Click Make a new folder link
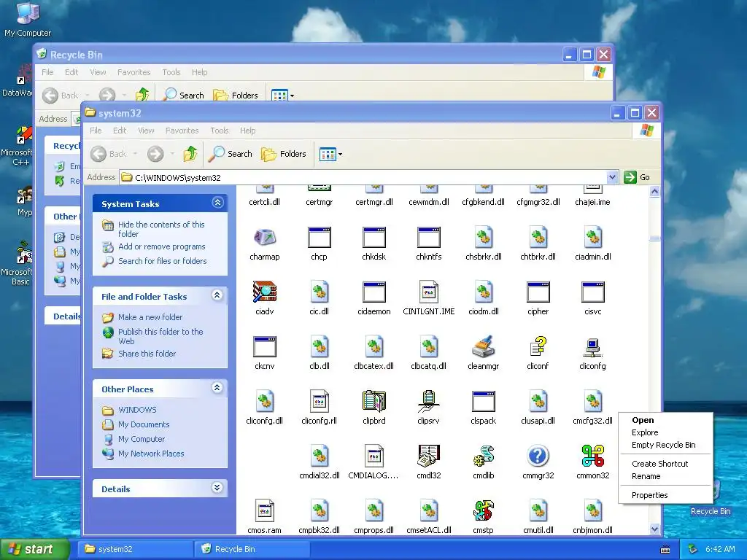Screen dimensions: 747x560 (x=150, y=317)
